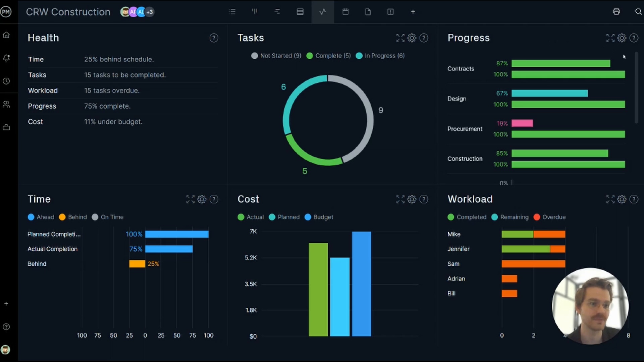Open help for the Time widget

click(214, 199)
